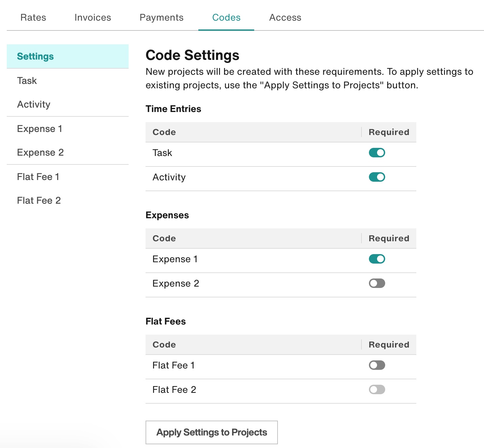Turn on required for Flat Fee 1
484x448 pixels.
[377, 365]
